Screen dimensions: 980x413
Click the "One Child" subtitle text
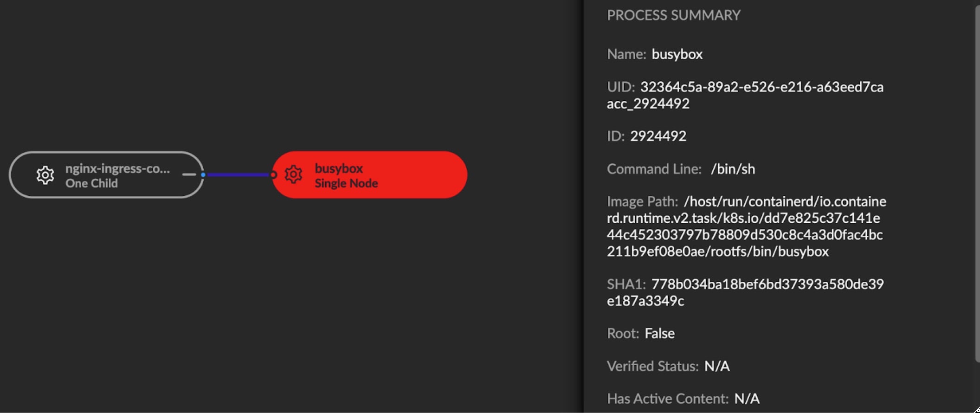click(91, 183)
